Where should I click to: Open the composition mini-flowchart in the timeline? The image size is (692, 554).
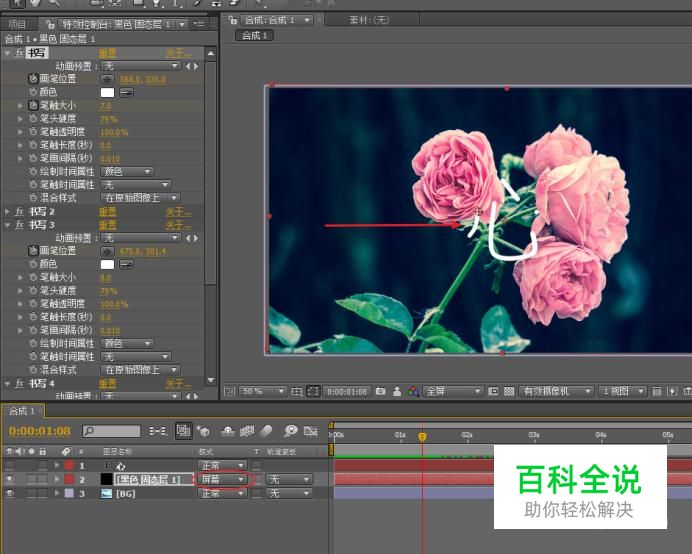[x=158, y=431]
